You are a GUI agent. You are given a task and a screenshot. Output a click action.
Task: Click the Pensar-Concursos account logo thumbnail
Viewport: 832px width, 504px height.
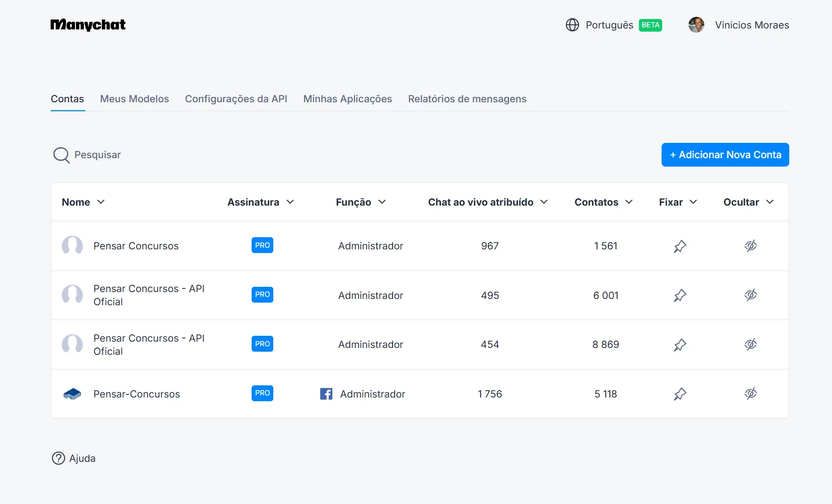click(72, 394)
